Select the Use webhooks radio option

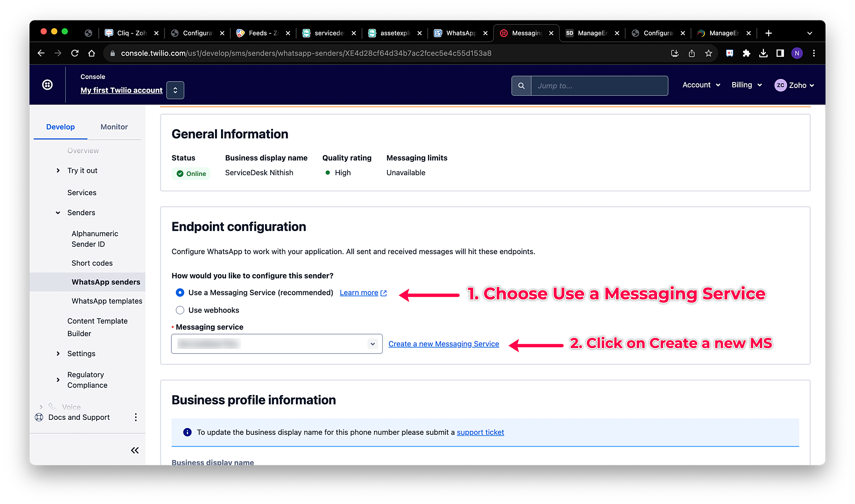[x=180, y=310]
